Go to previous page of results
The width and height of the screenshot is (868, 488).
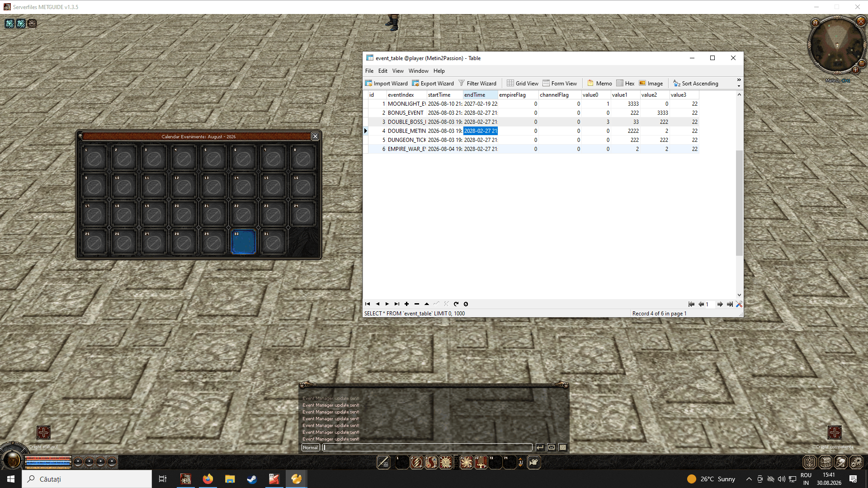[701, 304]
